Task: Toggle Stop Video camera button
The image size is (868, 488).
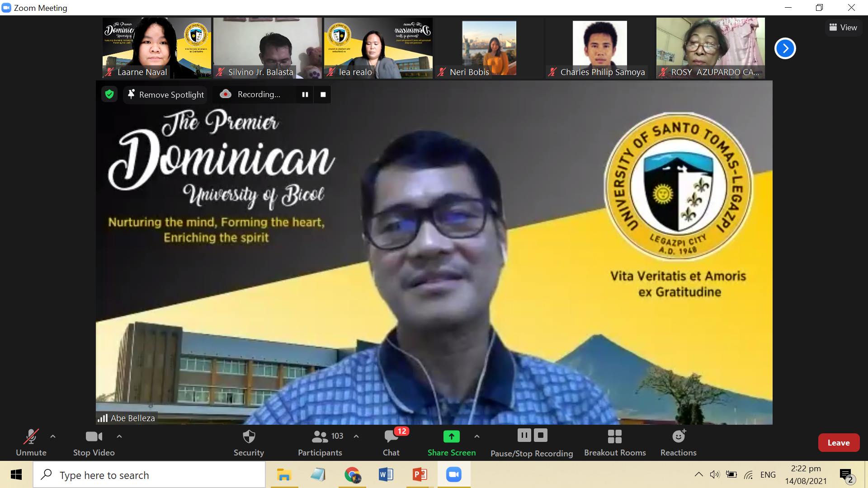Action: [x=94, y=442]
